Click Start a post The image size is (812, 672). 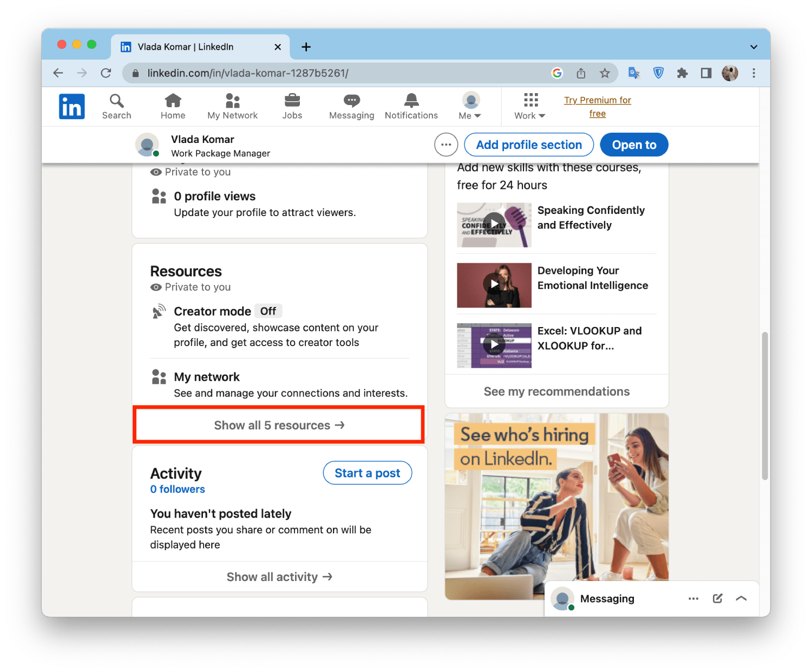tap(367, 473)
